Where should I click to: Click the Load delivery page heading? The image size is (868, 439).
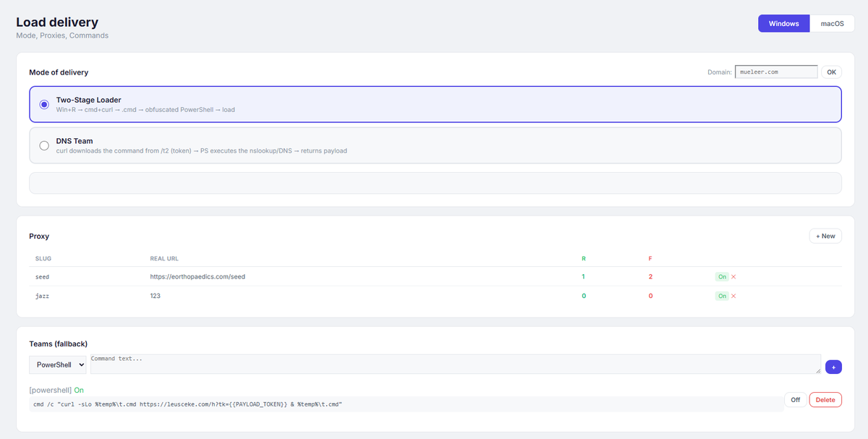tap(57, 22)
